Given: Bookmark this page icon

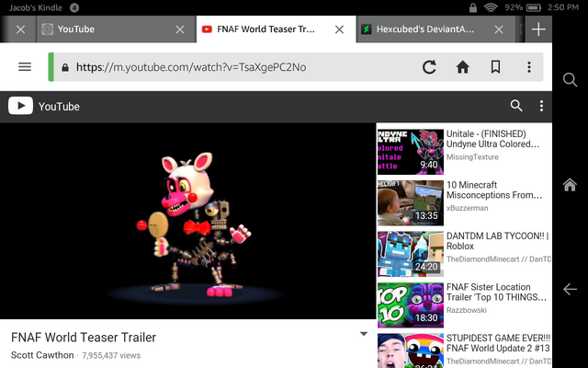Looking at the screenshot, I should point(495,67).
